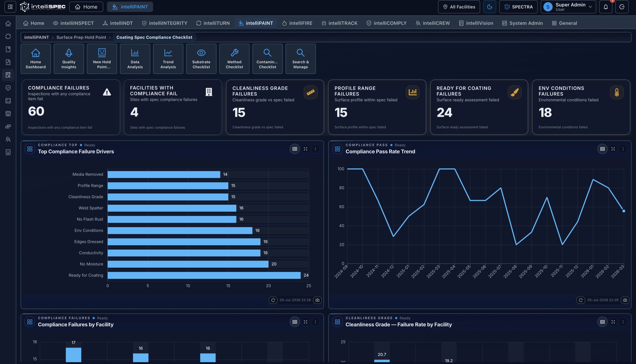The height and width of the screenshot is (364, 636).
Task: Take snapshot of Compliance Pass Rate Trend chart
Action: point(625,300)
